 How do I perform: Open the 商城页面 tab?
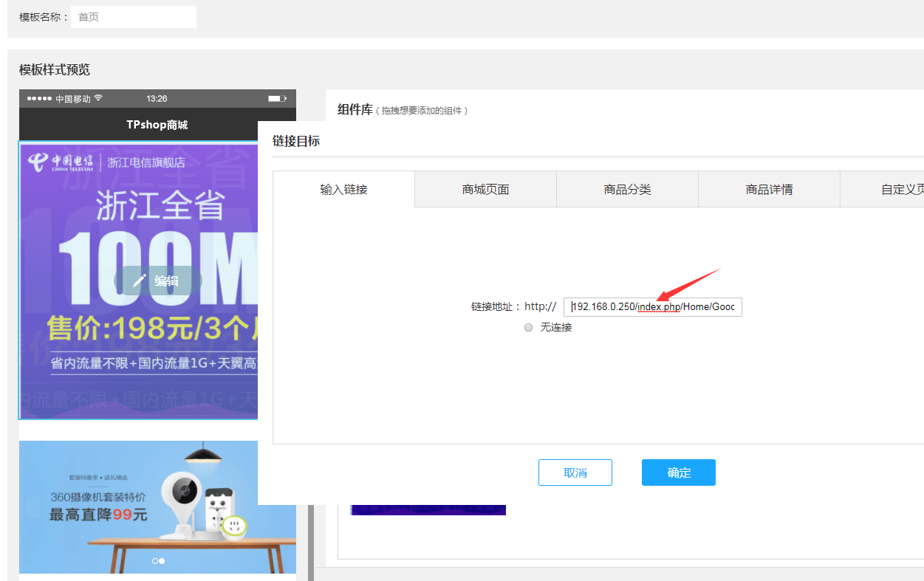point(485,190)
